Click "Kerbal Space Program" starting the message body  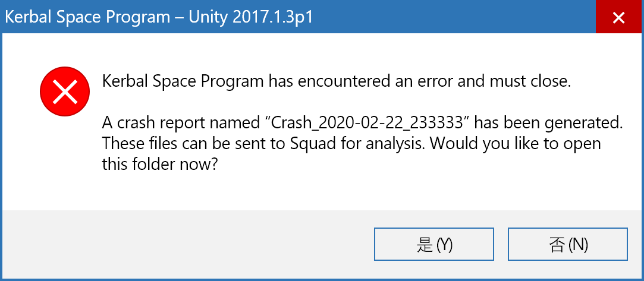click(x=183, y=82)
